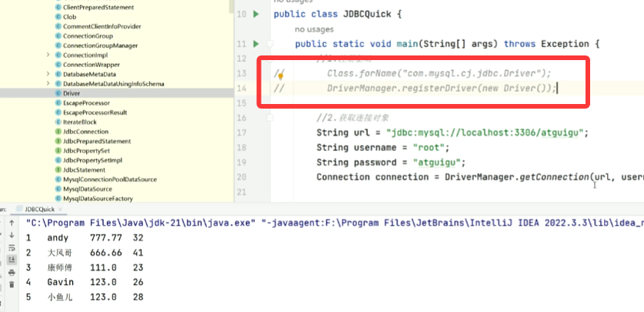Click value 666.66 in console output
The height and width of the screenshot is (312, 644).
[106, 253]
